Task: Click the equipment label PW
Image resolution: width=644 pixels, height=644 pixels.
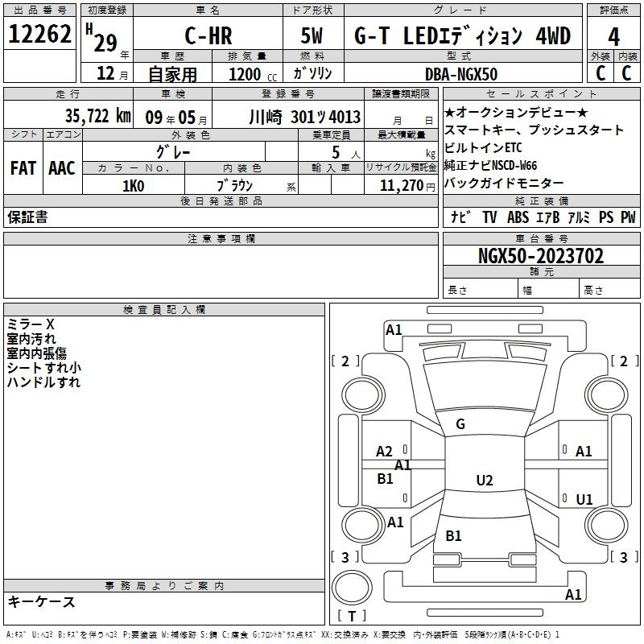Action: click(628, 217)
